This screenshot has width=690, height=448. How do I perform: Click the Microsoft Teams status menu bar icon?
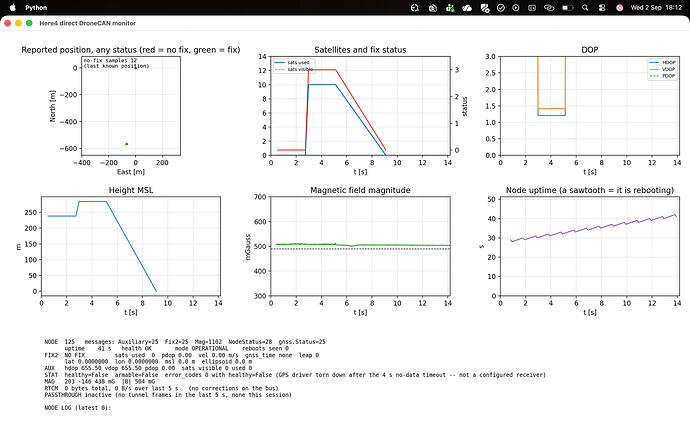[x=450, y=7]
